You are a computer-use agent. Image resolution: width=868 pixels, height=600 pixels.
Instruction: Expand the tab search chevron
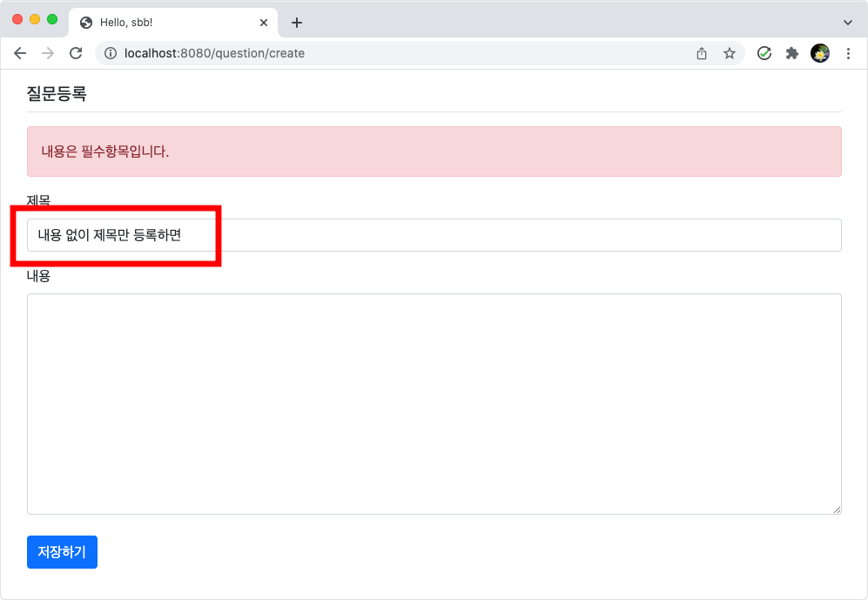(x=847, y=23)
